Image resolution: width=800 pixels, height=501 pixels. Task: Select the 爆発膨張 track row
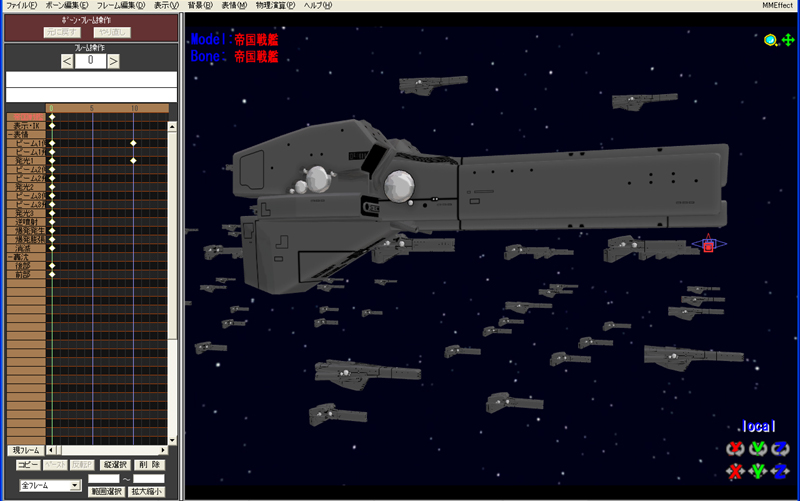tap(26, 239)
